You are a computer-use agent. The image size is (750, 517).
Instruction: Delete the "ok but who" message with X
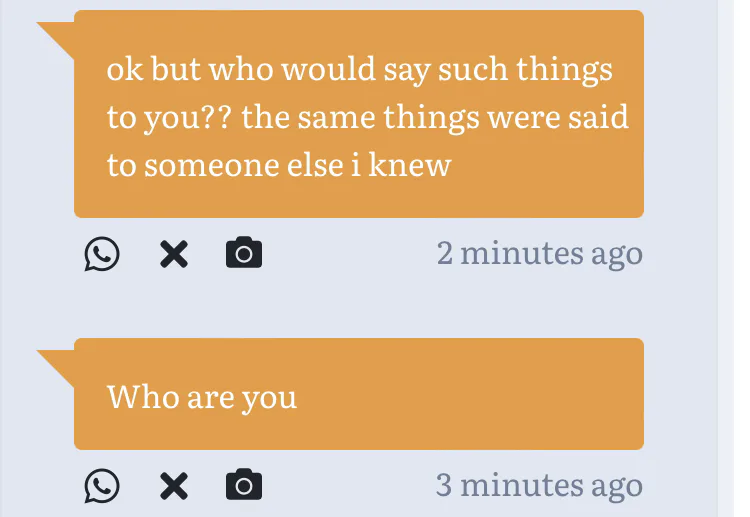[174, 254]
